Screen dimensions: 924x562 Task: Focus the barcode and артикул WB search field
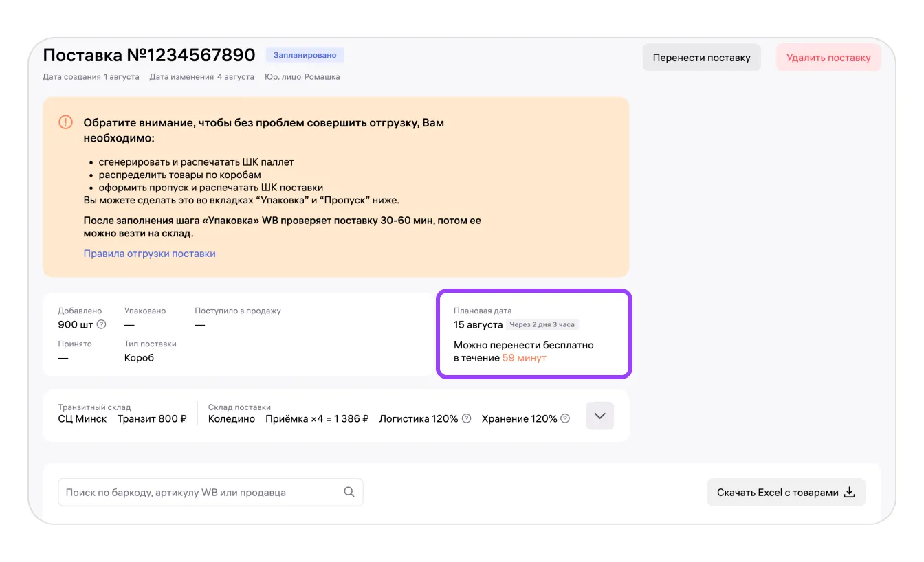click(x=210, y=492)
